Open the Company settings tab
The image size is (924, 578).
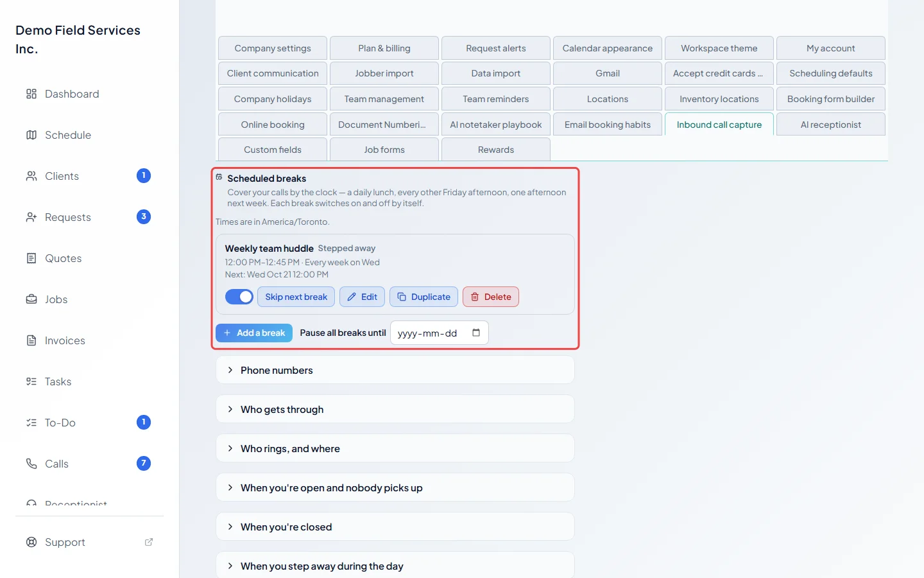click(273, 48)
